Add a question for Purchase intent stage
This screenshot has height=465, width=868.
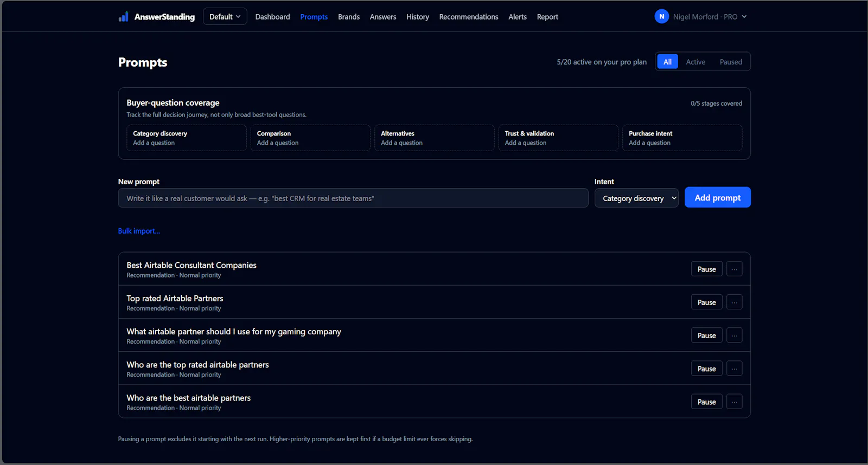coord(682,138)
